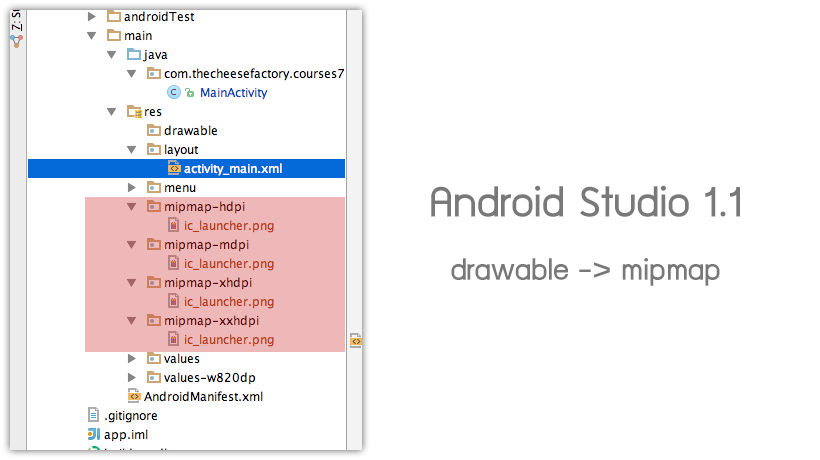Select the mipmap-xhdpi folder
The width and height of the screenshot is (820, 460).
tap(209, 283)
